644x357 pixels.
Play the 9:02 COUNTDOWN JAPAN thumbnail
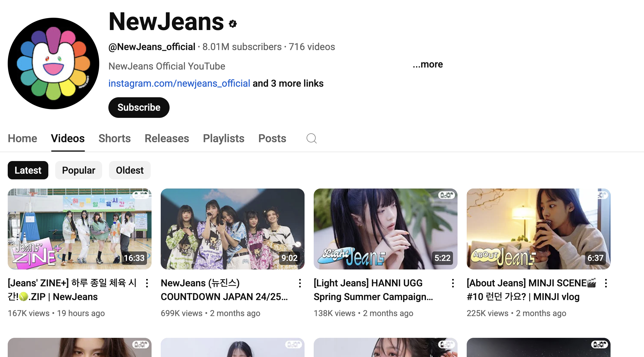point(232,229)
